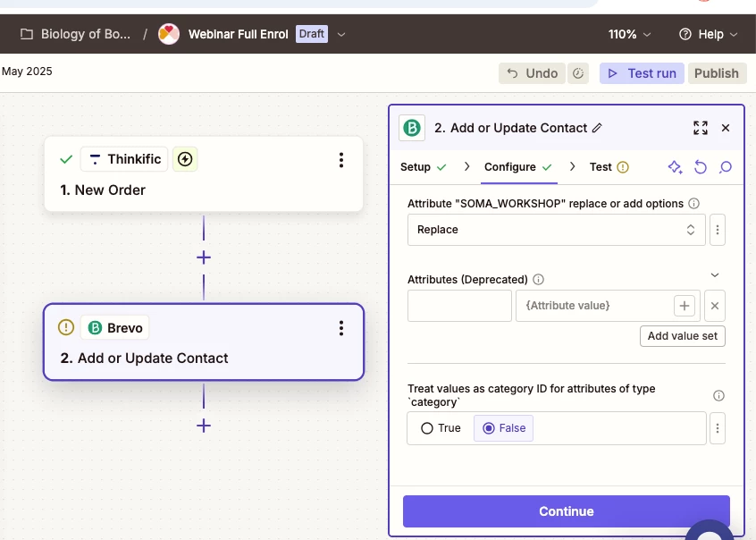The image size is (756, 540).
Task: Remove the attribute value set
Action: (x=715, y=306)
